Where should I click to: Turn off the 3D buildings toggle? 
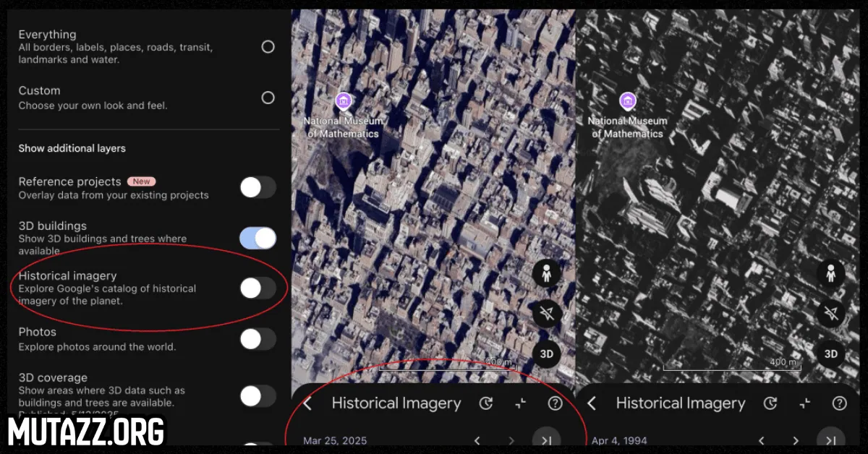click(x=258, y=238)
